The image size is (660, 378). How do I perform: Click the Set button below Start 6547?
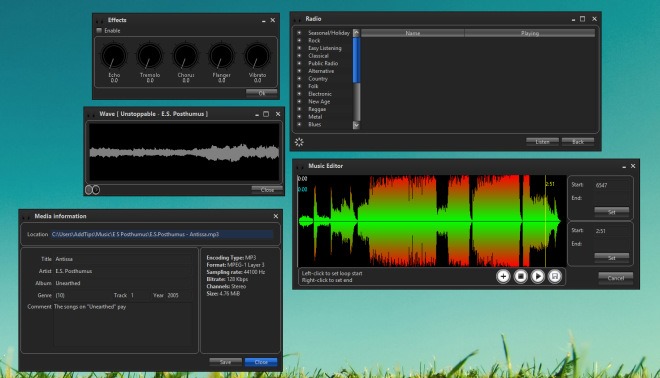[612, 212]
